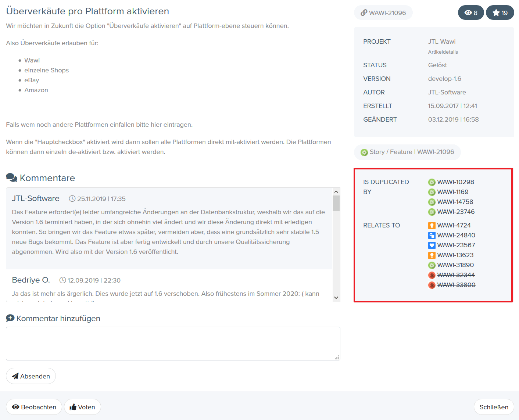Open the WAWI-21096 permalink chip

coord(383,13)
